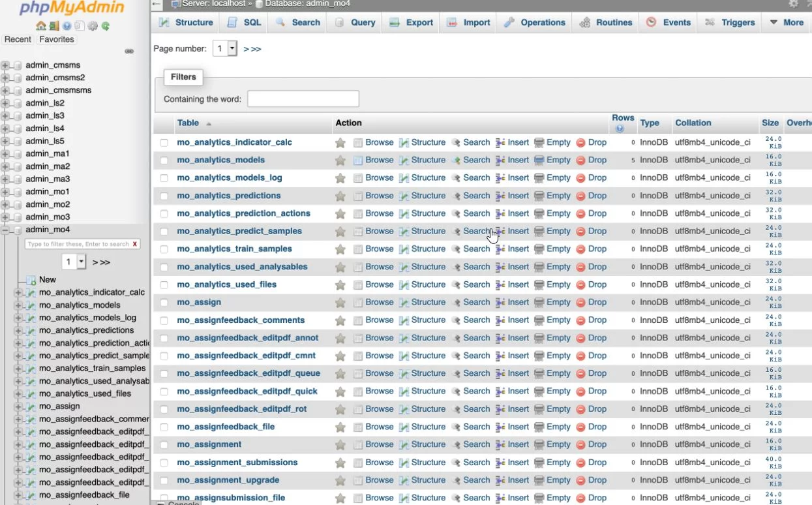
Task: Expand the admin_ma1 database
Action: [5, 154]
